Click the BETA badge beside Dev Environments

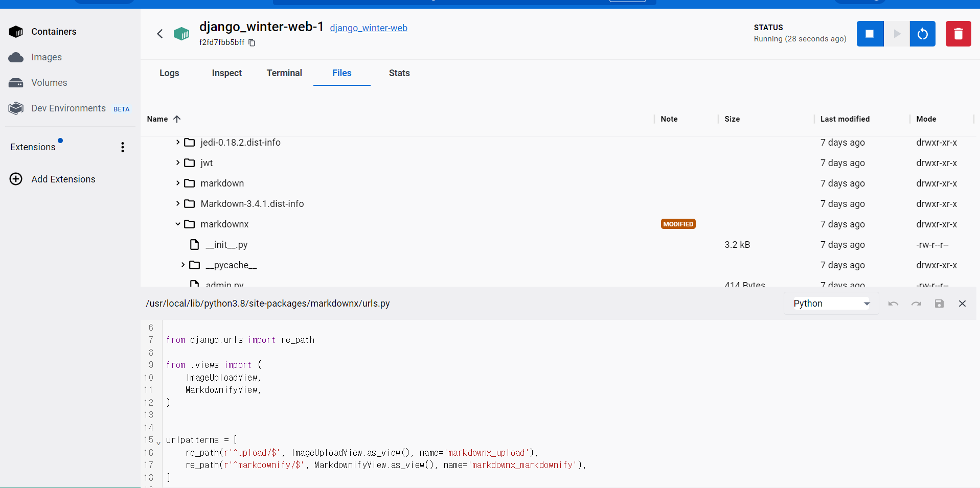tap(121, 109)
